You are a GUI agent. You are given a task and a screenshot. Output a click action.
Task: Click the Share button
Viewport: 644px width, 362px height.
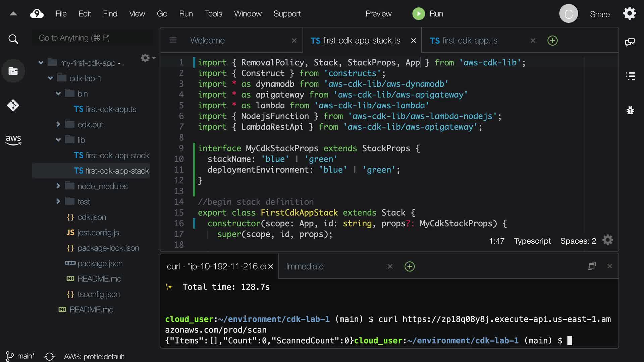pos(599,14)
